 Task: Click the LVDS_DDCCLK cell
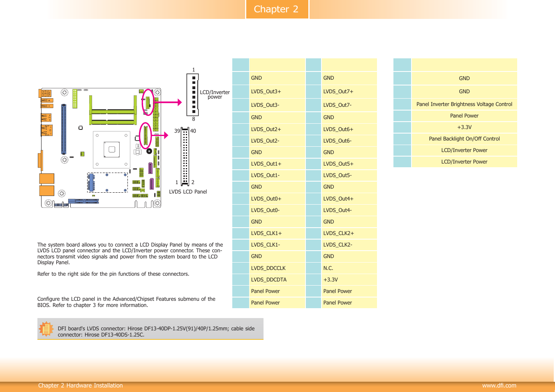277,268
